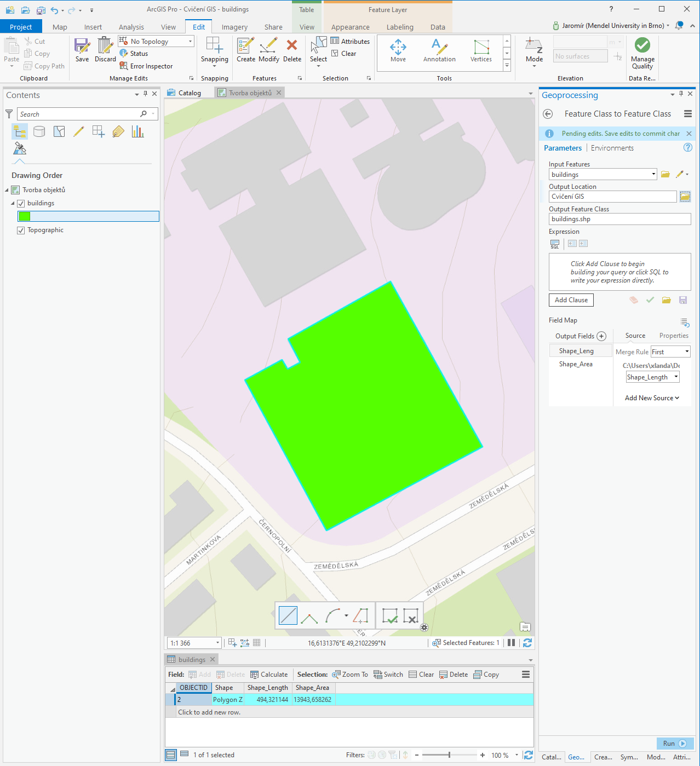Select the Save edits icon
The image size is (700, 766).
[82, 49]
